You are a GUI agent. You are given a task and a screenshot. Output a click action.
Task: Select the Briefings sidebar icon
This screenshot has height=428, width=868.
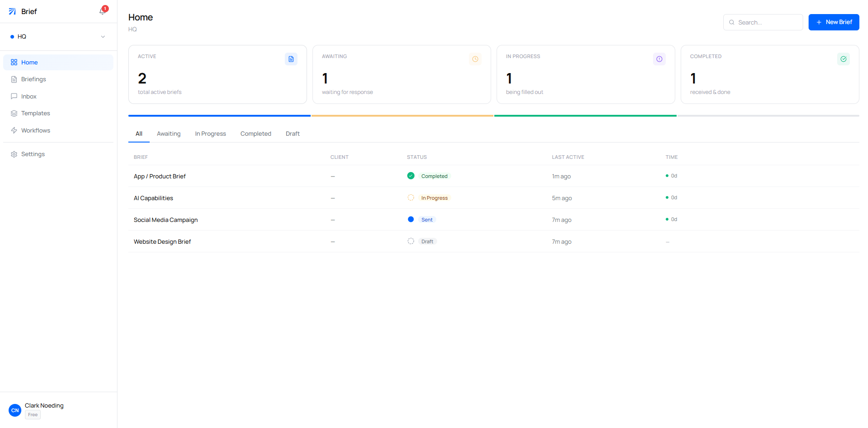click(x=14, y=79)
